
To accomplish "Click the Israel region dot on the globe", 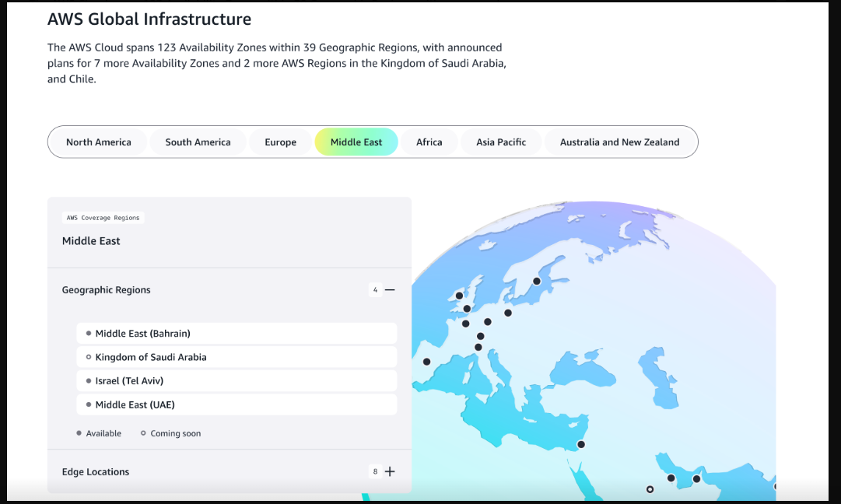I will pos(580,444).
